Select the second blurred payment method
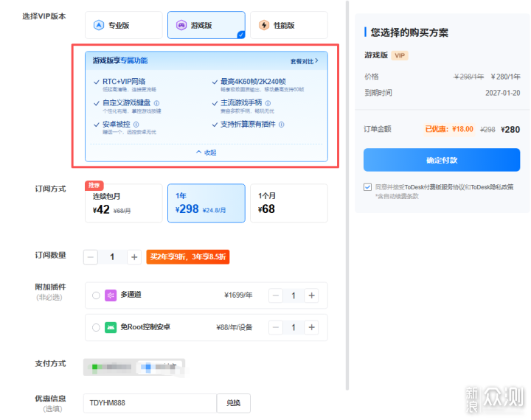 tap(160, 367)
